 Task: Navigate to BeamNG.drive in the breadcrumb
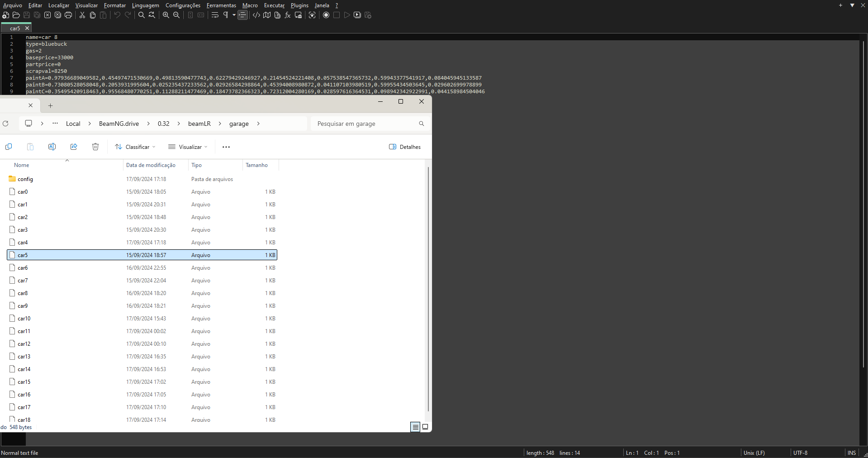(119, 124)
